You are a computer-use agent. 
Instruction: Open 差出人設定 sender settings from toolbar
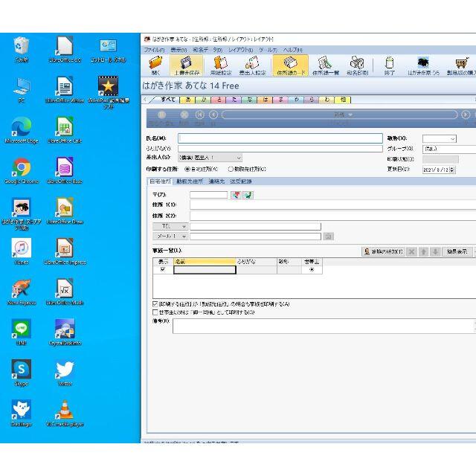(253, 65)
